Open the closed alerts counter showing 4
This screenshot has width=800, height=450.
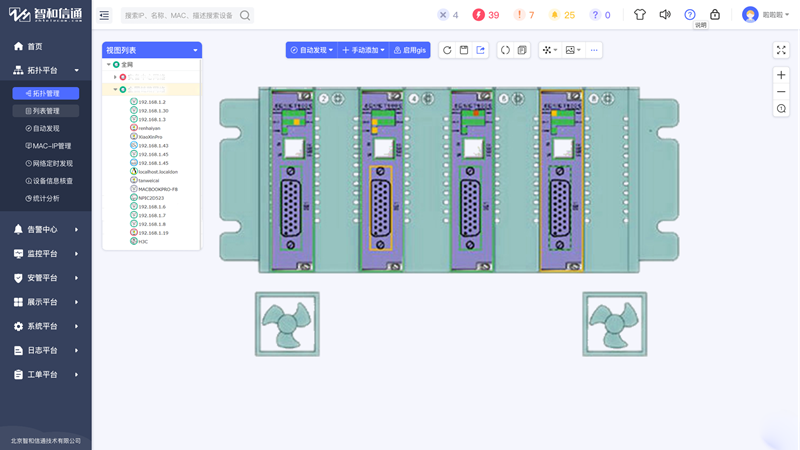[x=448, y=15]
